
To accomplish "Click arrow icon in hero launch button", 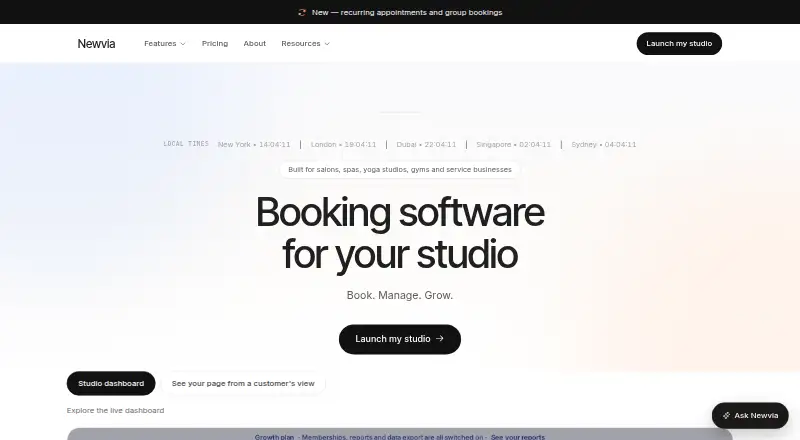I will coord(440,338).
